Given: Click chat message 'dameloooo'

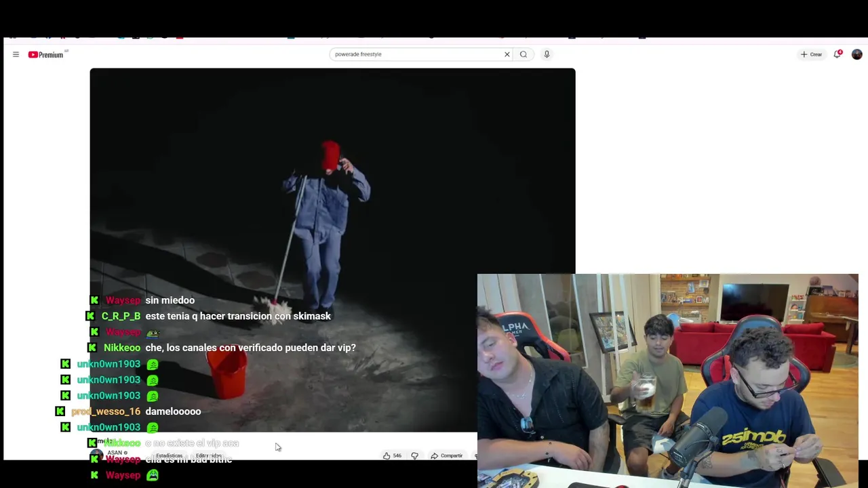Looking at the screenshot, I should click(x=173, y=411).
